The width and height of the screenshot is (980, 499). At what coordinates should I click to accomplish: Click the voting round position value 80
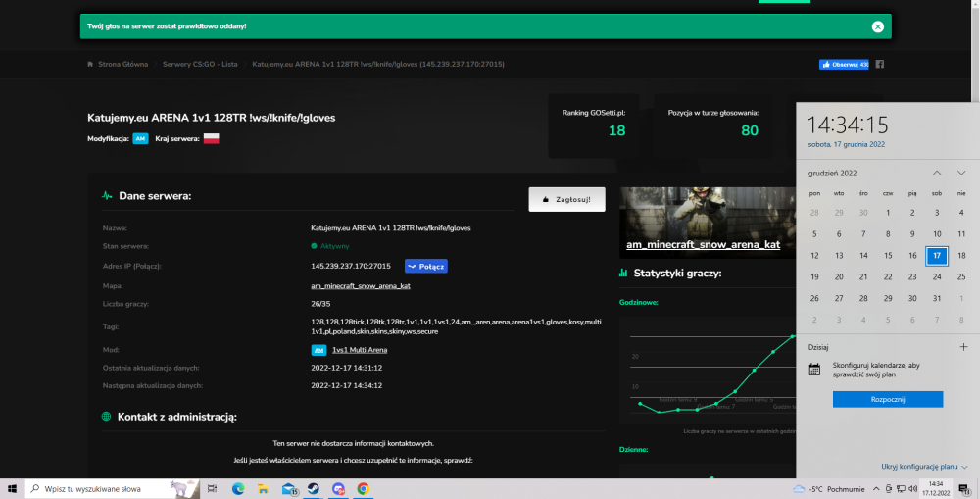point(750,130)
